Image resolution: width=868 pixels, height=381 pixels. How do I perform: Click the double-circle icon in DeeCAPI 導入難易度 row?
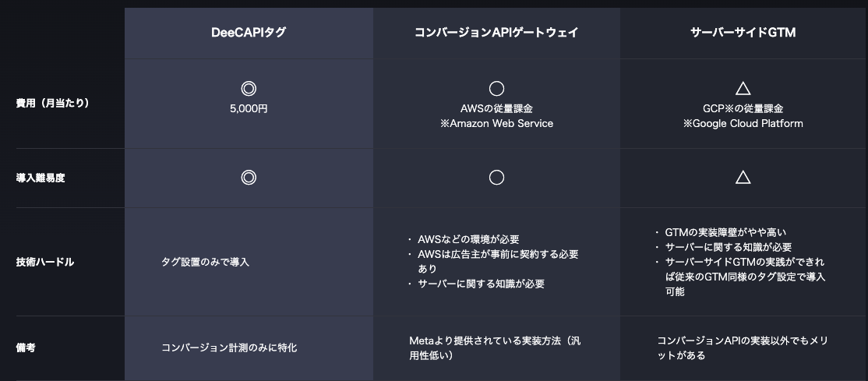tap(249, 178)
